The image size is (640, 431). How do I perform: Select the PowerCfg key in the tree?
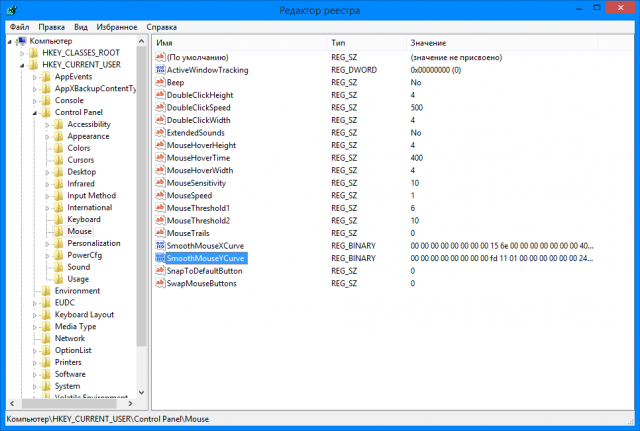coord(84,255)
